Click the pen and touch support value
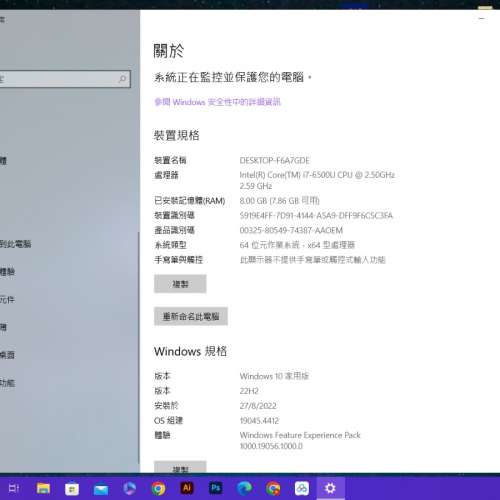 [312, 260]
